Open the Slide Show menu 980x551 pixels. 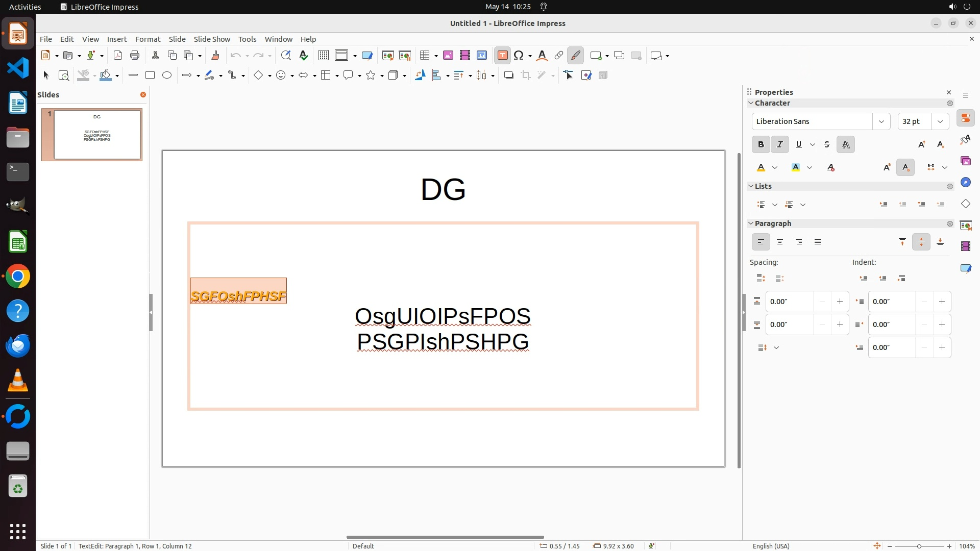pos(212,39)
